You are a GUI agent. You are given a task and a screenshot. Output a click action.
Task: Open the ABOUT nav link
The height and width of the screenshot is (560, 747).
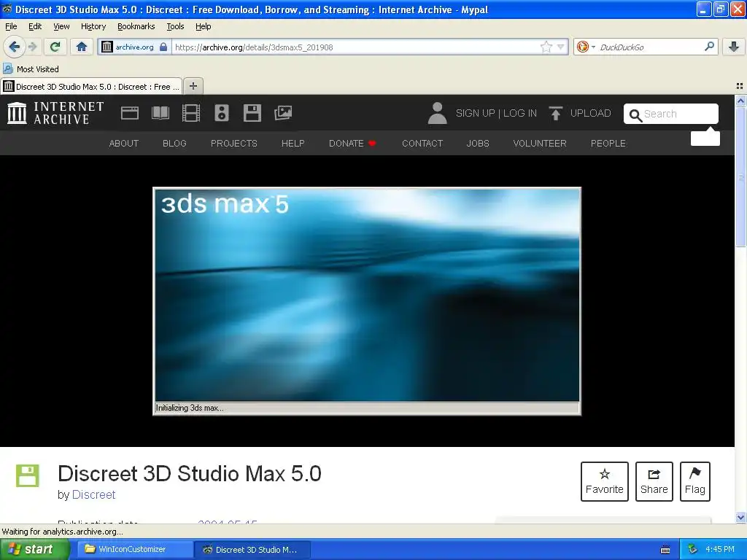click(124, 144)
